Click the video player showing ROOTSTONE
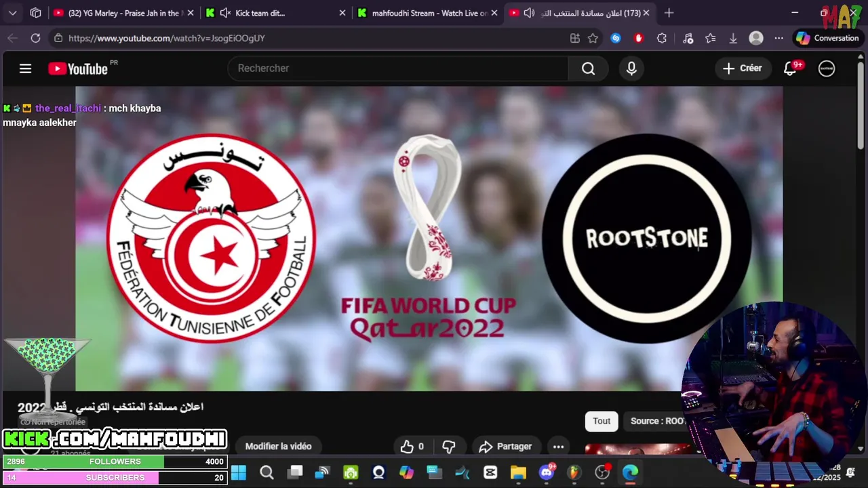Screen dimensions: 868x488 coord(429,239)
